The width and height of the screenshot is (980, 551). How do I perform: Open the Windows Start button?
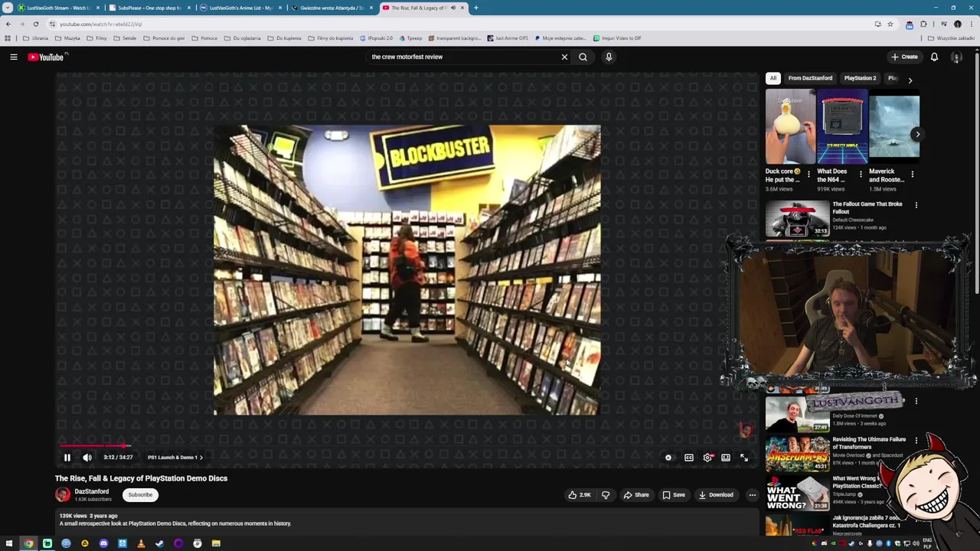(x=9, y=543)
